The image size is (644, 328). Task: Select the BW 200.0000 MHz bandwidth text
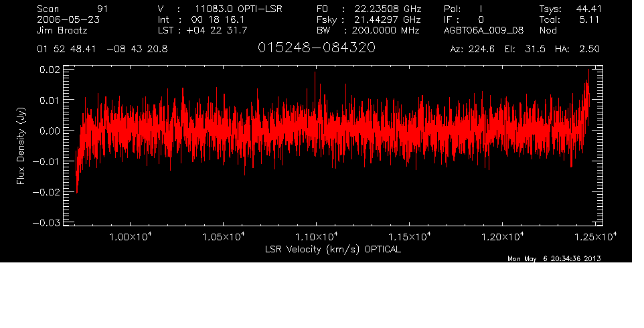coord(368,31)
